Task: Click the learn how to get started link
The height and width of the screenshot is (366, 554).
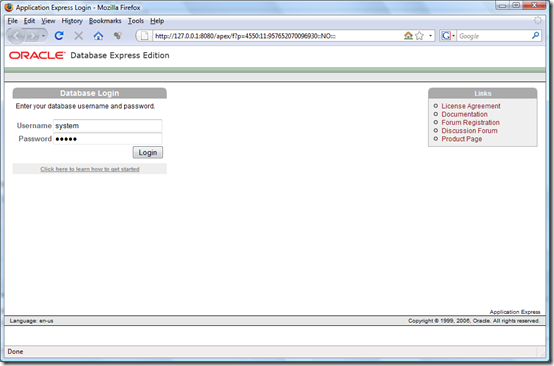Action: pos(90,169)
